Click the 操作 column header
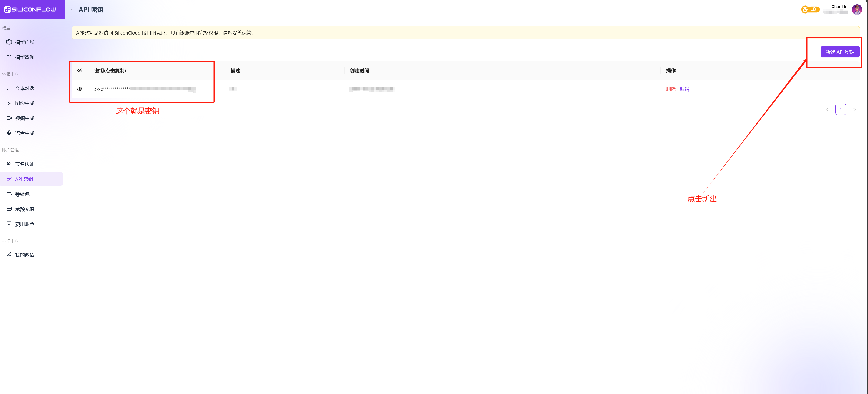 point(671,70)
